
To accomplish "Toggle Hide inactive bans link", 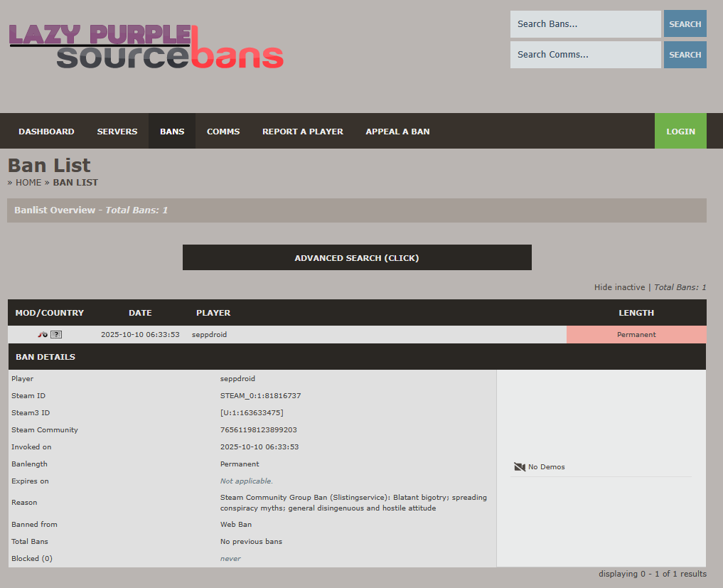I will [619, 287].
